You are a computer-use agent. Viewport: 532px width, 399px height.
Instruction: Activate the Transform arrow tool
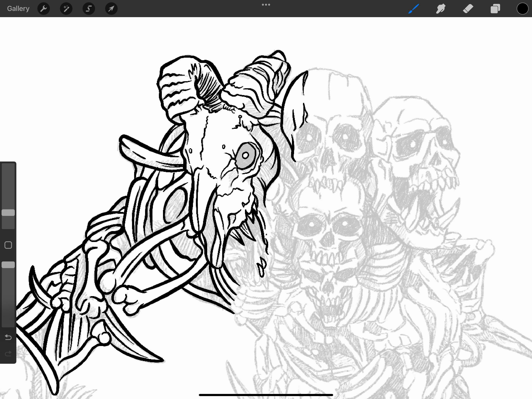[111, 9]
